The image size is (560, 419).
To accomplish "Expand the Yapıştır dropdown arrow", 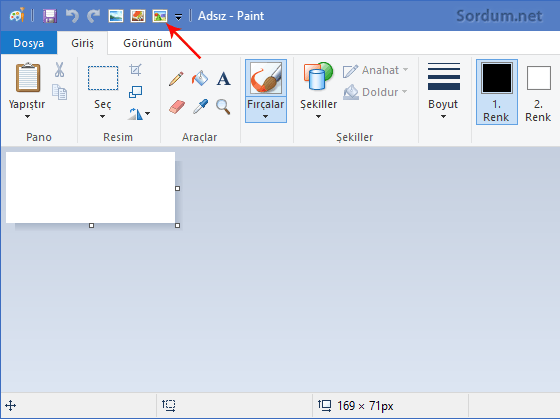I will (x=28, y=117).
